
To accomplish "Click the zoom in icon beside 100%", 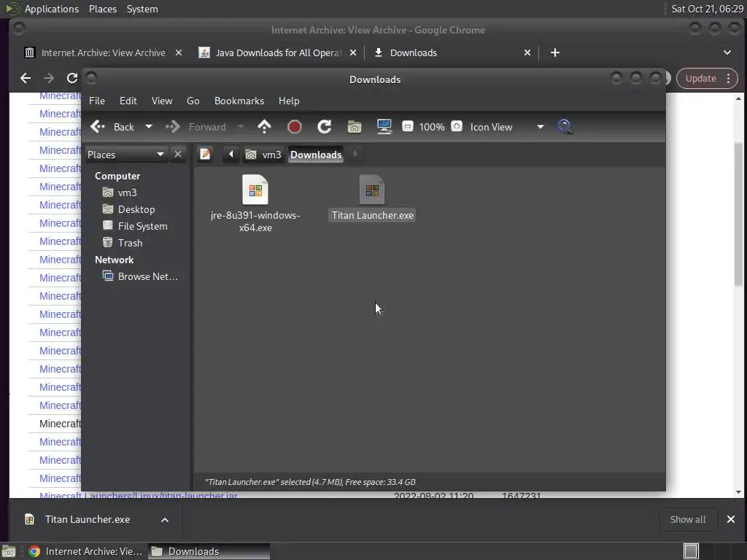I will pyautogui.click(x=457, y=127).
